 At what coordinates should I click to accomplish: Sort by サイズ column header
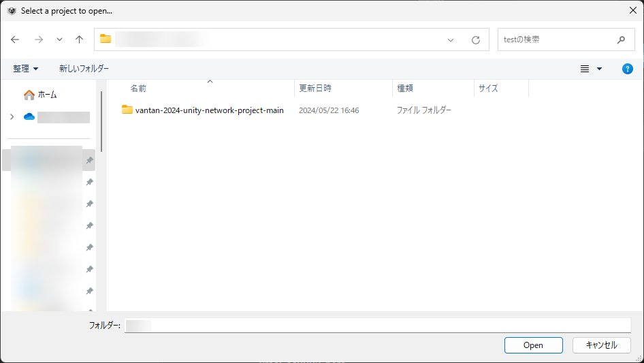click(x=488, y=89)
